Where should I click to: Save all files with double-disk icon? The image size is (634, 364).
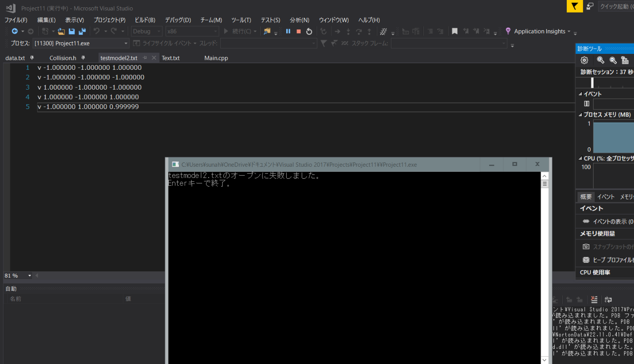pyautogui.click(x=82, y=31)
